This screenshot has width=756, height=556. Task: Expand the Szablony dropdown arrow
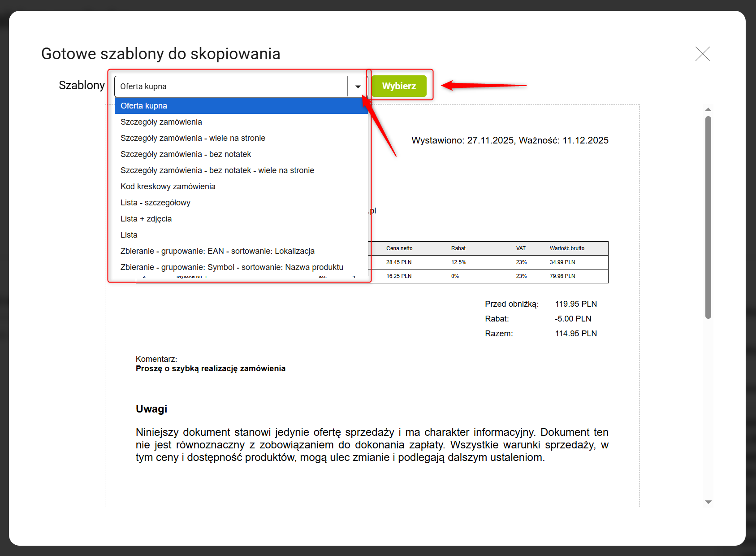[358, 87]
